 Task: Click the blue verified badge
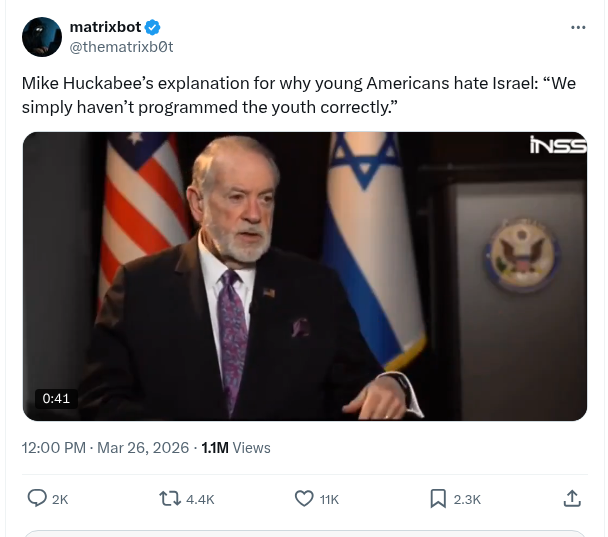pos(153,27)
